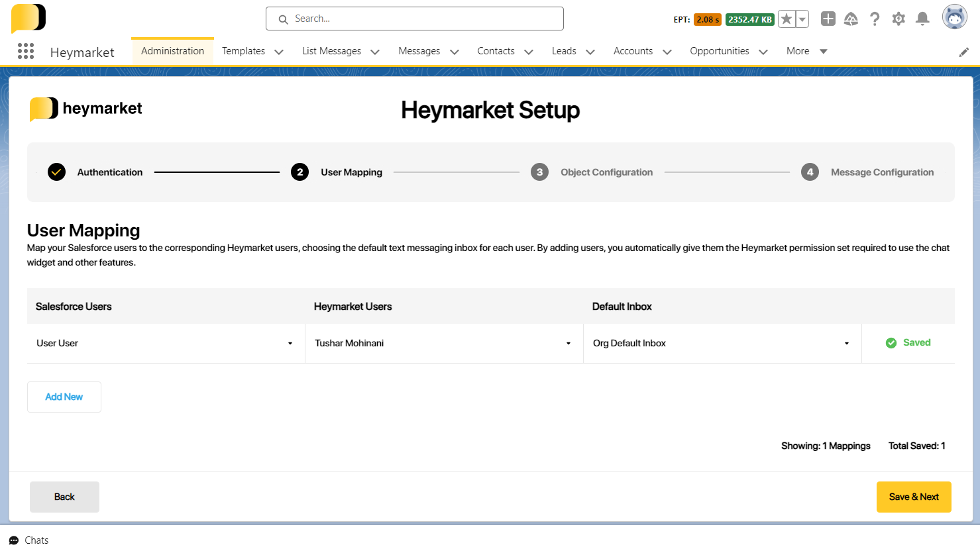The width and height of the screenshot is (980, 551).
Task: Open the Accounts tab
Action: point(633,51)
